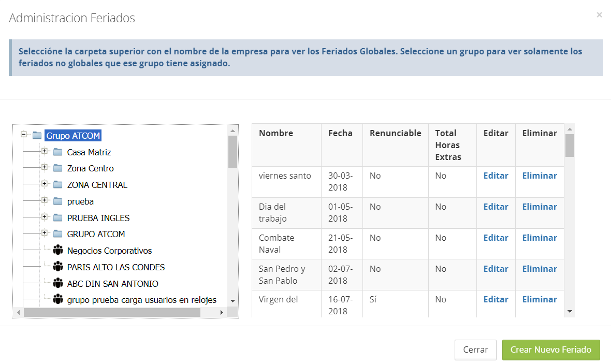Expand the Casa Matriz folder node
Image resolution: width=611 pixels, height=364 pixels.
click(45, 151)
